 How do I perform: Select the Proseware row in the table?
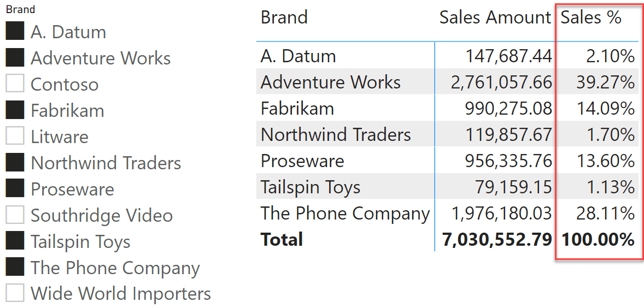[x=447, y=161]
